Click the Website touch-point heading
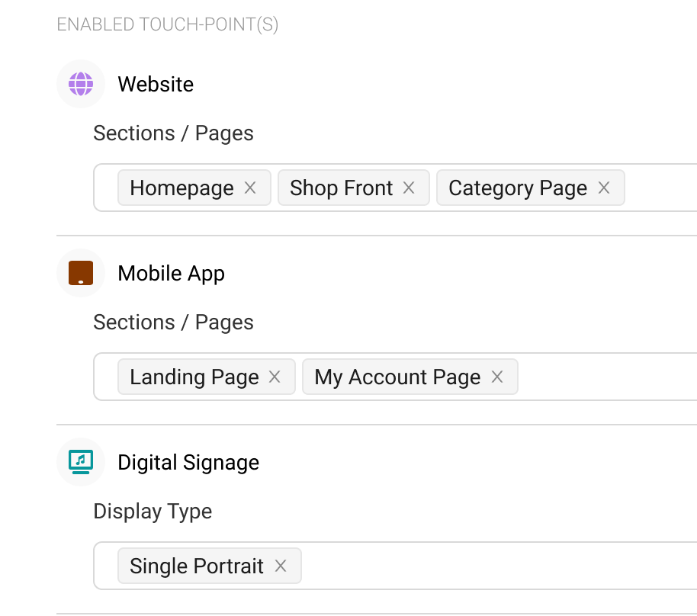The width and height of the screenshot is (697, 616). coord(156,84)
